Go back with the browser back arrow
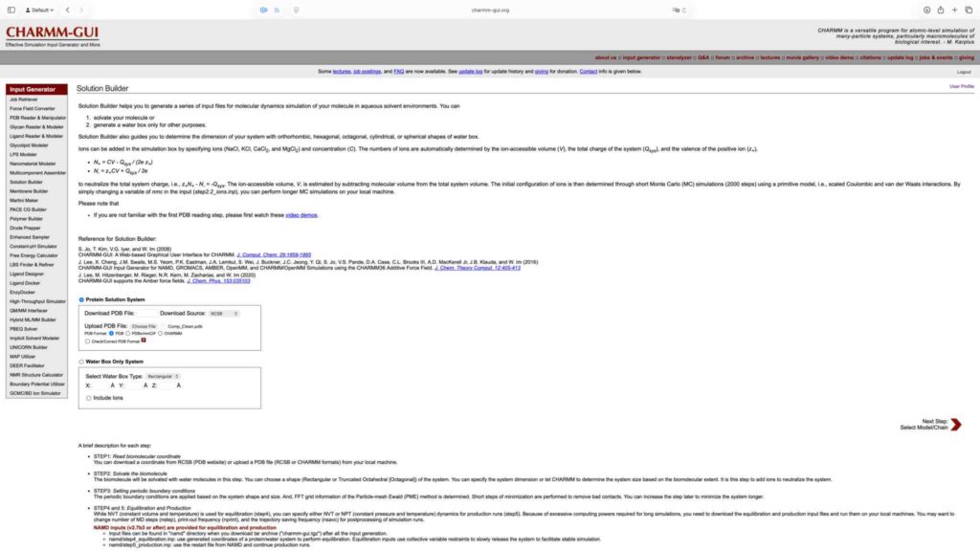 point(66,10)
